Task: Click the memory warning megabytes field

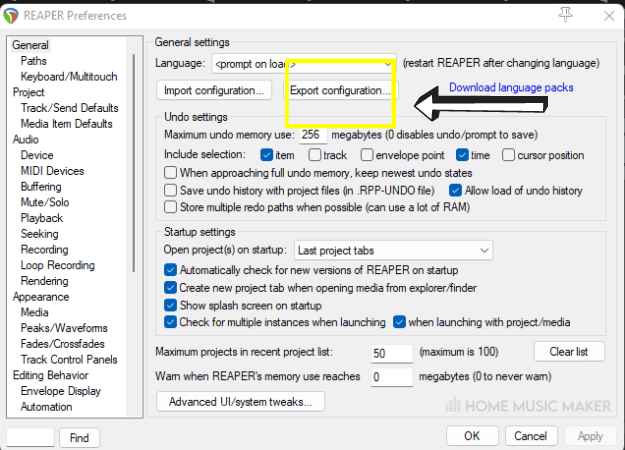Action: pos(391,377)
